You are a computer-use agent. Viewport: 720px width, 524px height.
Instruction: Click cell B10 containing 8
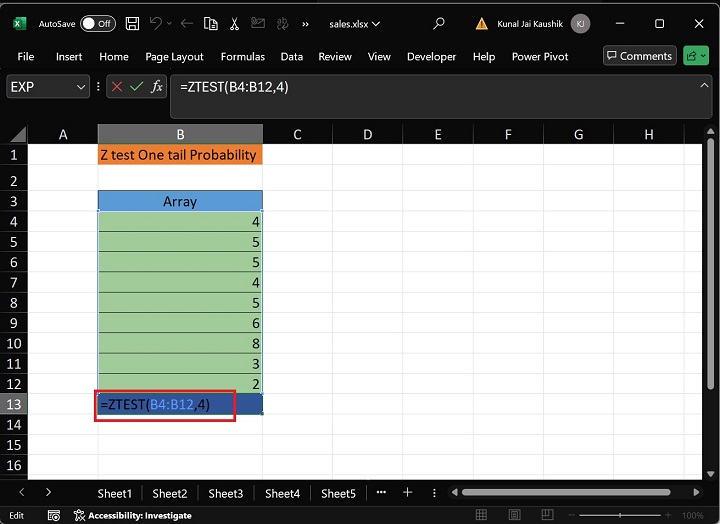click(x=180, y=343)
